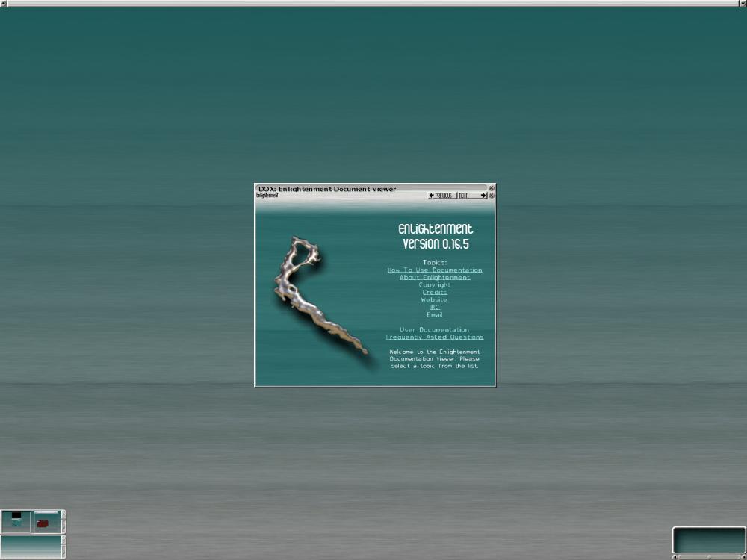Click the top-right title bar icon of DOX window
The height and width of the screenshot is (560, 747).
pos(492,188)
